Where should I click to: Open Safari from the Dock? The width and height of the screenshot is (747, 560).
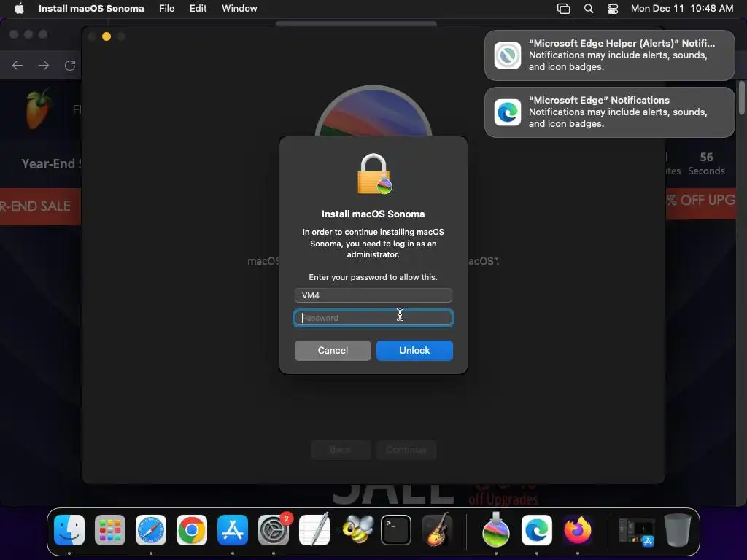[151, 530]
